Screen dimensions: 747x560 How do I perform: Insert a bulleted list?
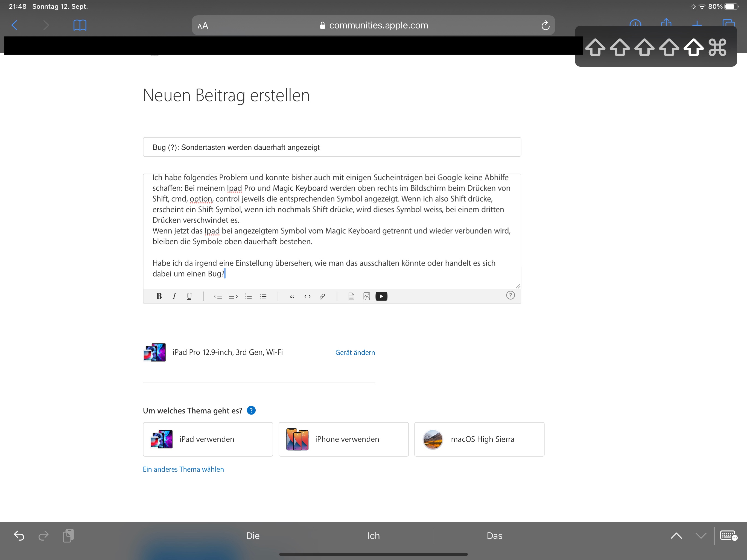tap(263, 296)
